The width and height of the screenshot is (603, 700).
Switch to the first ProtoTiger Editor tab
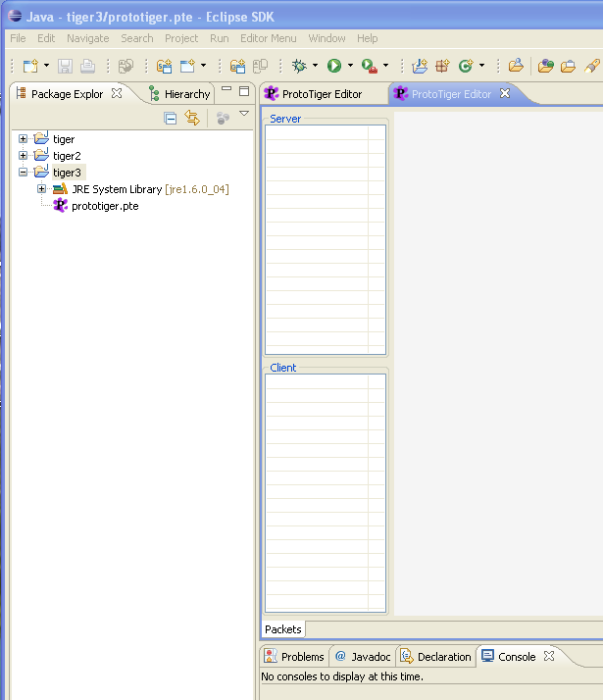tap(323, 94)
